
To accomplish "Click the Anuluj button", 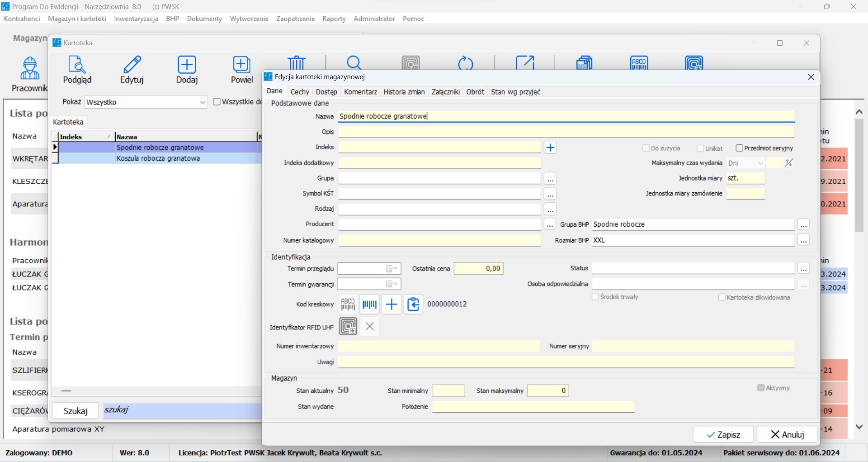I will (x=787, y=434).
